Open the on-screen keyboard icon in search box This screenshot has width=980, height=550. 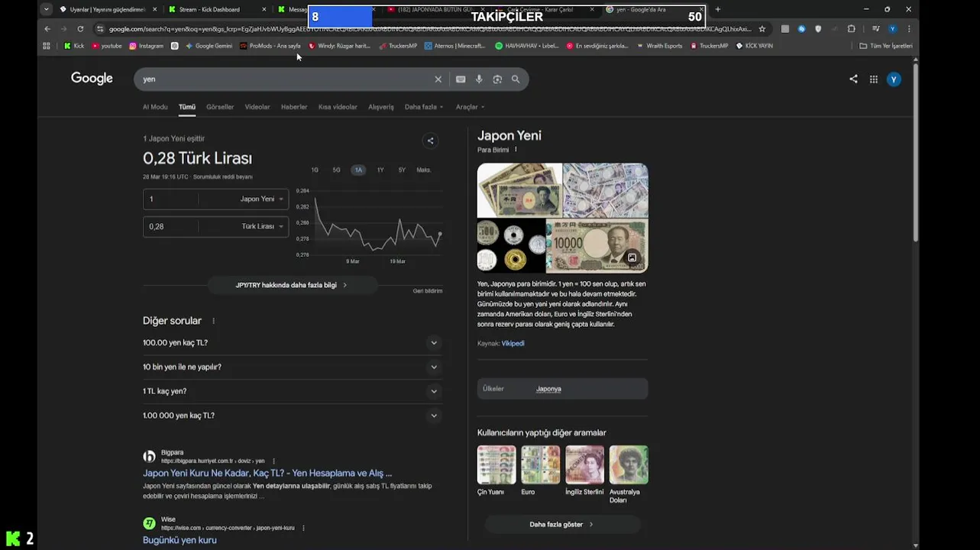[x=461, y=79]
